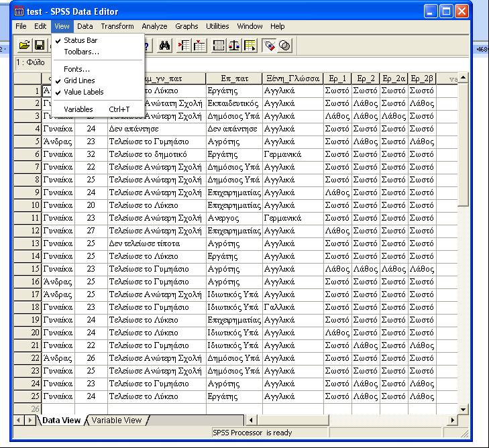Switch to the Data View tab
Viewport: 489px width, 448px height.
point(61,421)
